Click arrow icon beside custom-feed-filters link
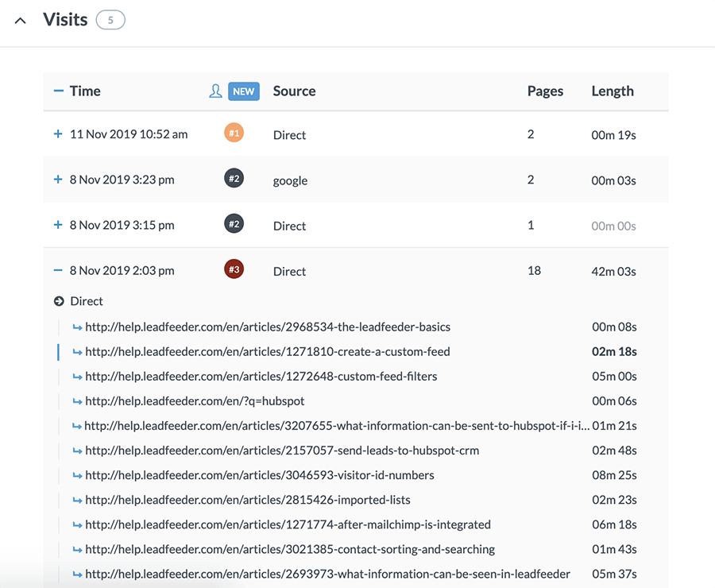This screenshot has width=715, height=588. 78,377
